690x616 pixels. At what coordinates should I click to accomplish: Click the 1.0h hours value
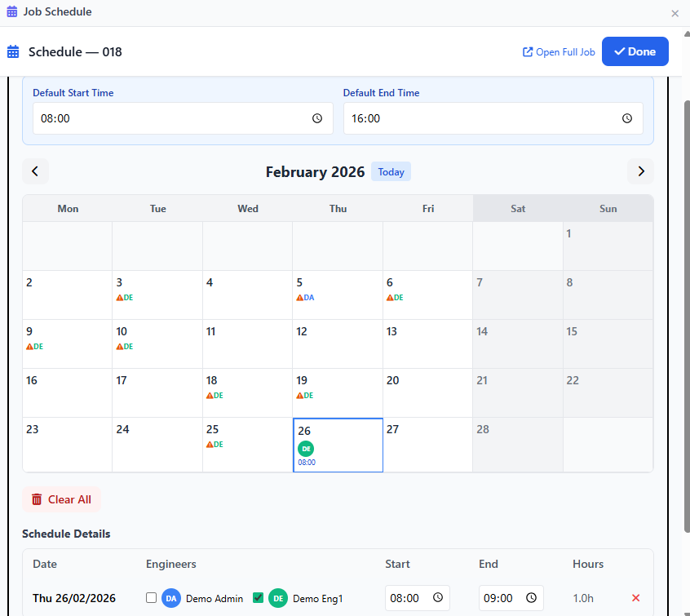click(x=583, y=598)
